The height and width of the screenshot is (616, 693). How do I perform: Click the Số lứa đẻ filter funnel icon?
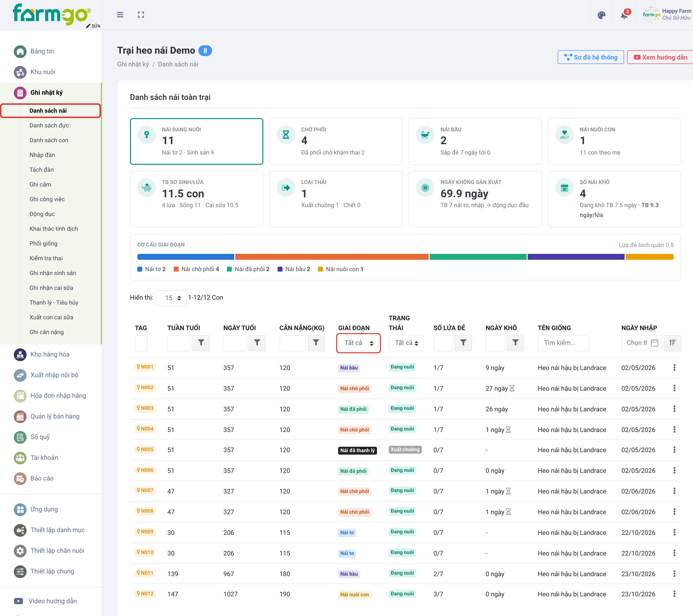coord(463,343)
